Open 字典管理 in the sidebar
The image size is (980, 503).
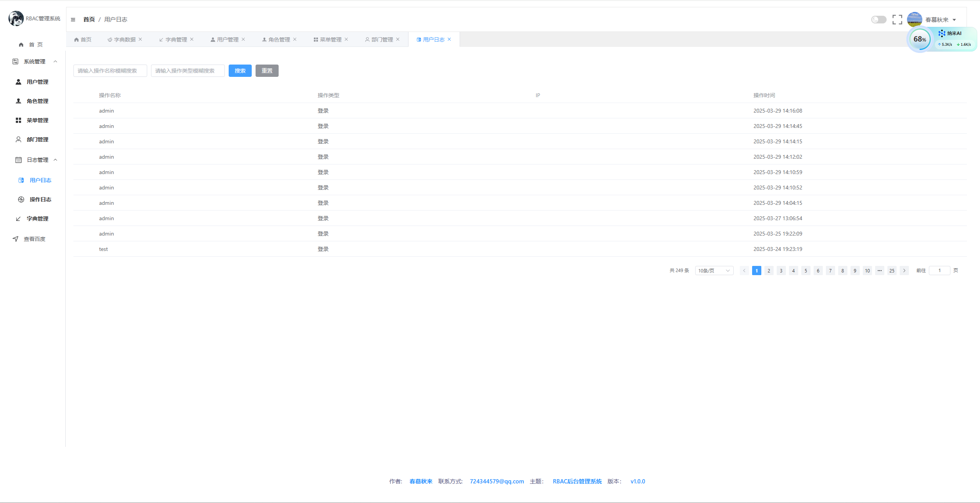[37, 219]
